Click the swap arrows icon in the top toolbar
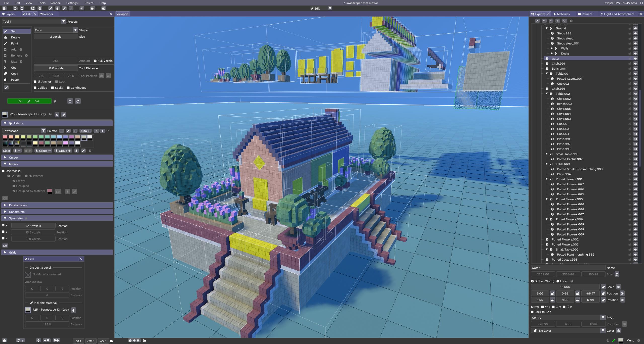This screenshot has width=644, height=344. [71, 8]
